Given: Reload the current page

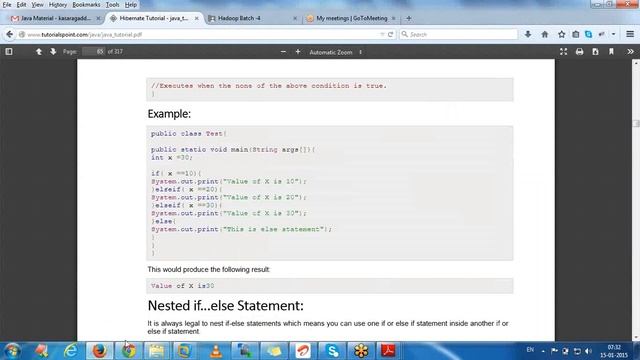Looking at the screenshot, I should [390, 35].
